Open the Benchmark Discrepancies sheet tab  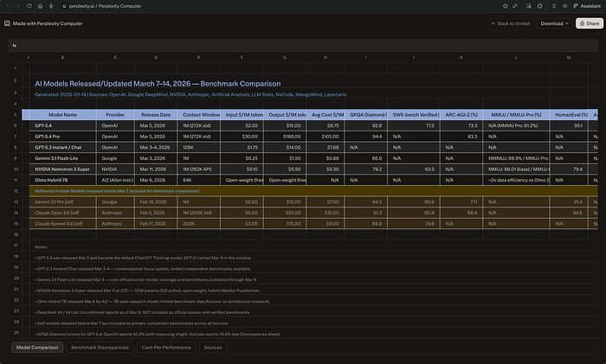coord(100,348)
